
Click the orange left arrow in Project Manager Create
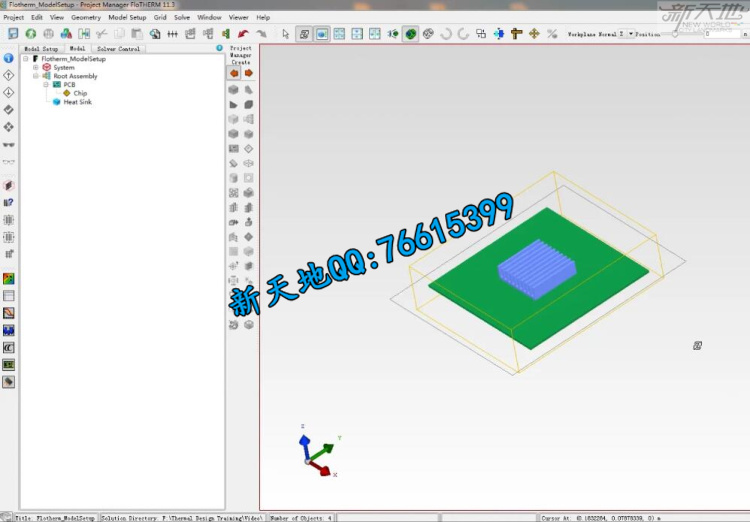pos(234,73)
